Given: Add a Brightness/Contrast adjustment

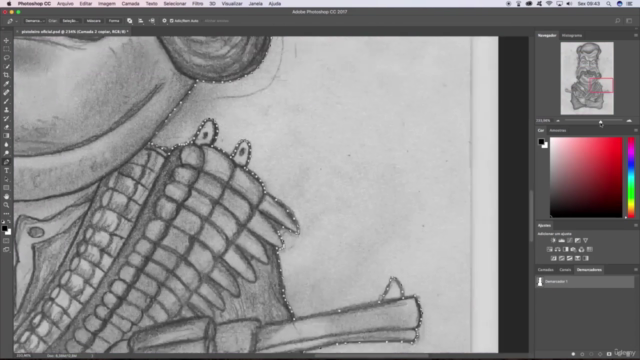Looking at the screenshot, I should (x=553, y=240).
